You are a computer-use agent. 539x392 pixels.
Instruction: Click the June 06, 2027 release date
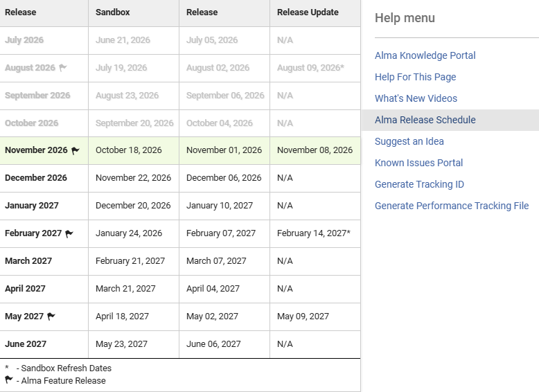213,344
